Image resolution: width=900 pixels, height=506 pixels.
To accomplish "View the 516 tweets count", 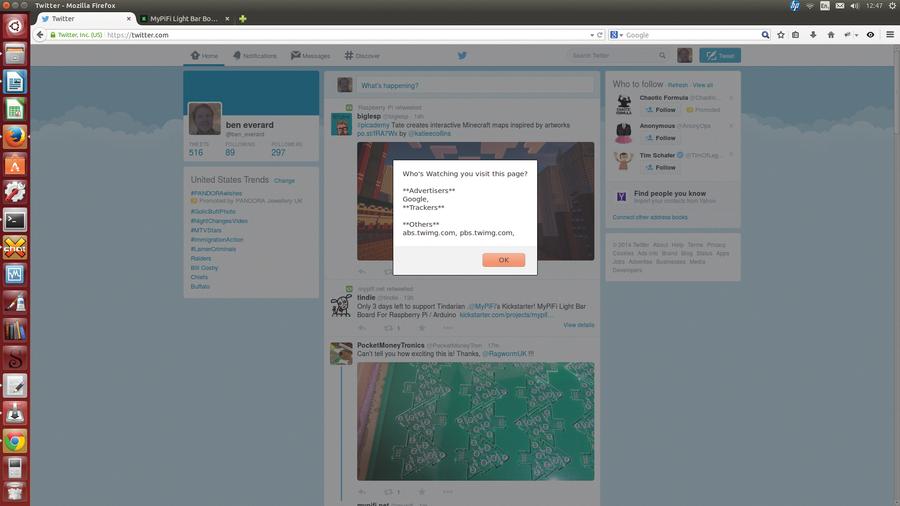I will point(196,153).
